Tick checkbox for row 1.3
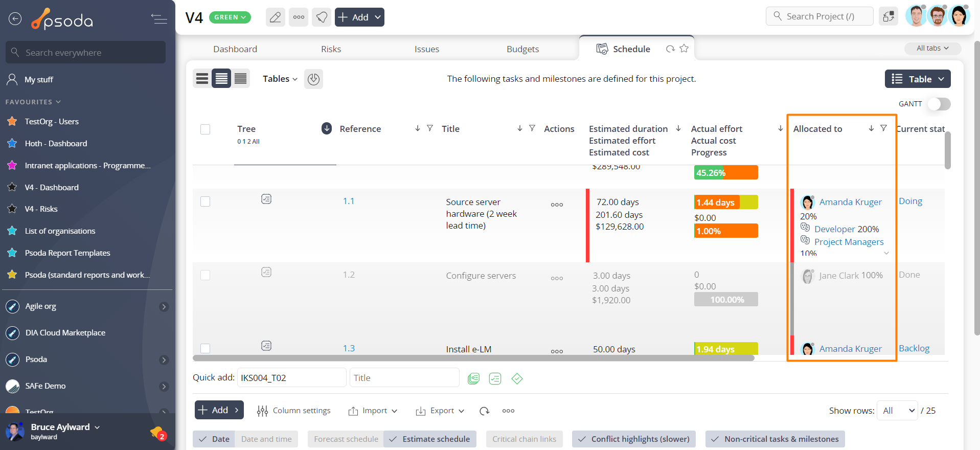Screen dimensions: 980x450 coord(206,349)
